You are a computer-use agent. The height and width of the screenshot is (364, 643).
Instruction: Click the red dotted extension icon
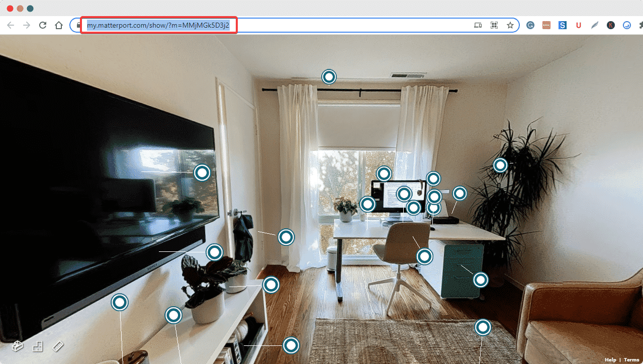click(x=546, y=25)
